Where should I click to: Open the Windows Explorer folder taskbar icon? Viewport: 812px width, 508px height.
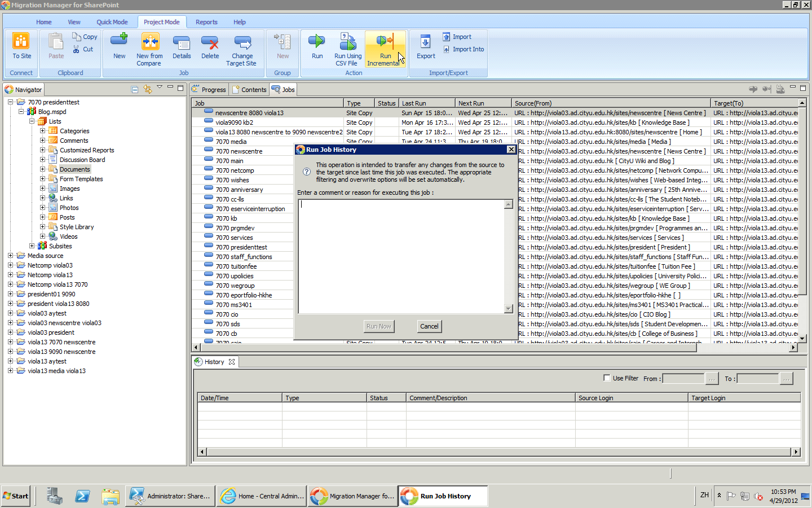tap(111, 496)
